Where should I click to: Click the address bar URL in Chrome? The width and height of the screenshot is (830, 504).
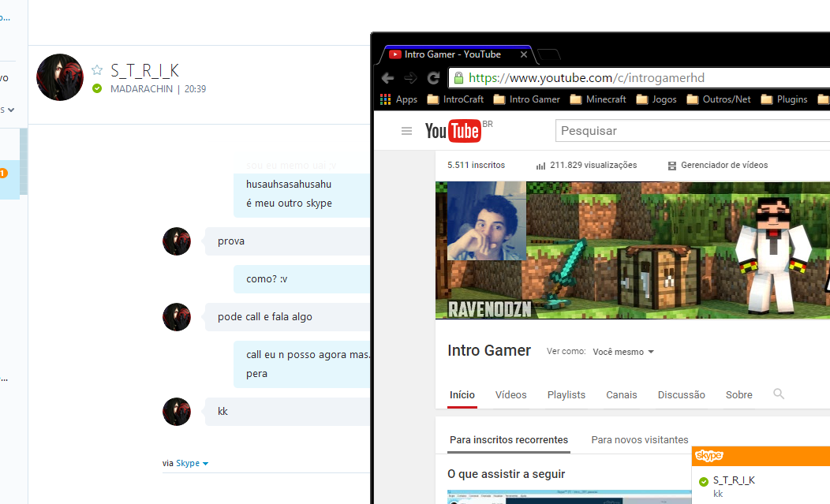(586, 78)
